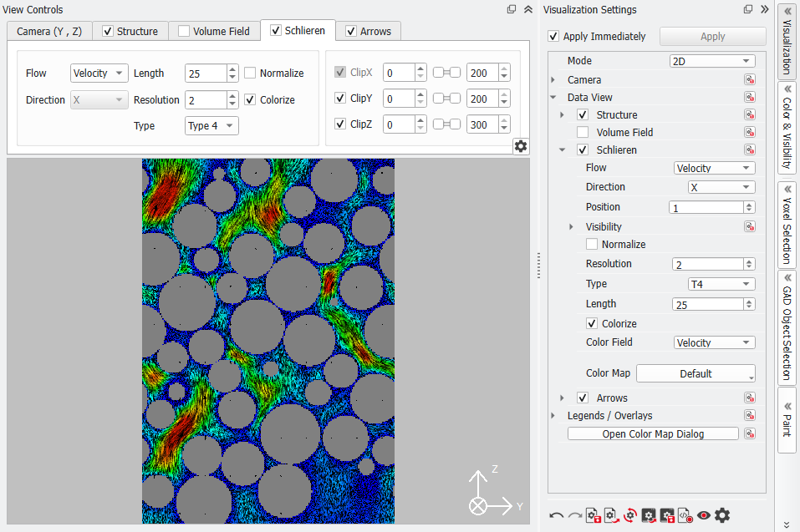This screenshot has height=532, width=800.
Task: Uncheck Structure in the Data View tree
Action: tap(583, 114)
